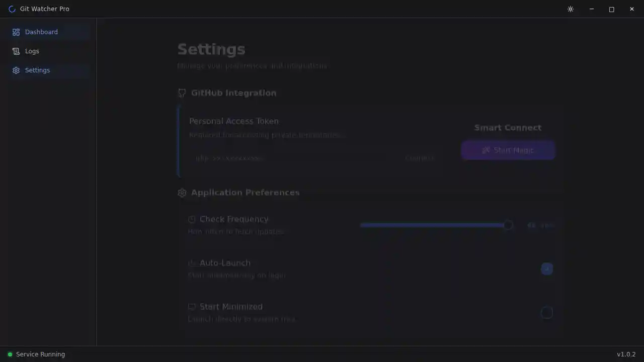This screenshot has height=362, width=644.
Task: Maximize the Git Watcher Pro window
Action: [x=611, y=9]
